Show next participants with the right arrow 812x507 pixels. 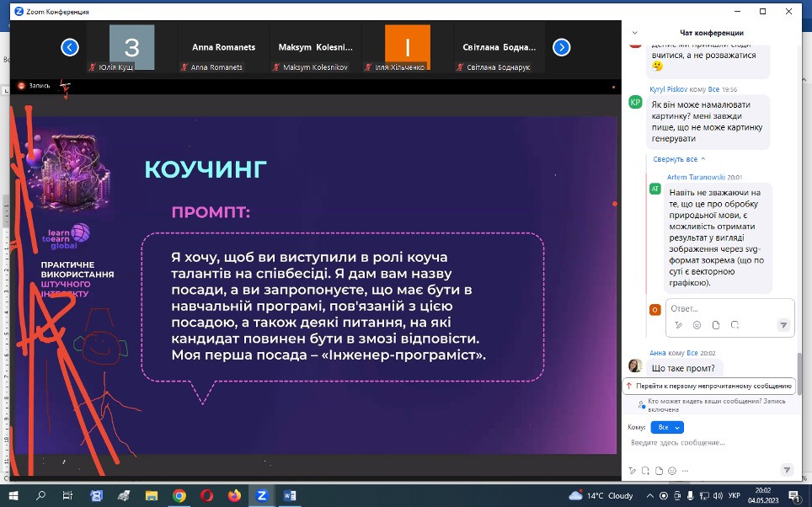[561, 47]
